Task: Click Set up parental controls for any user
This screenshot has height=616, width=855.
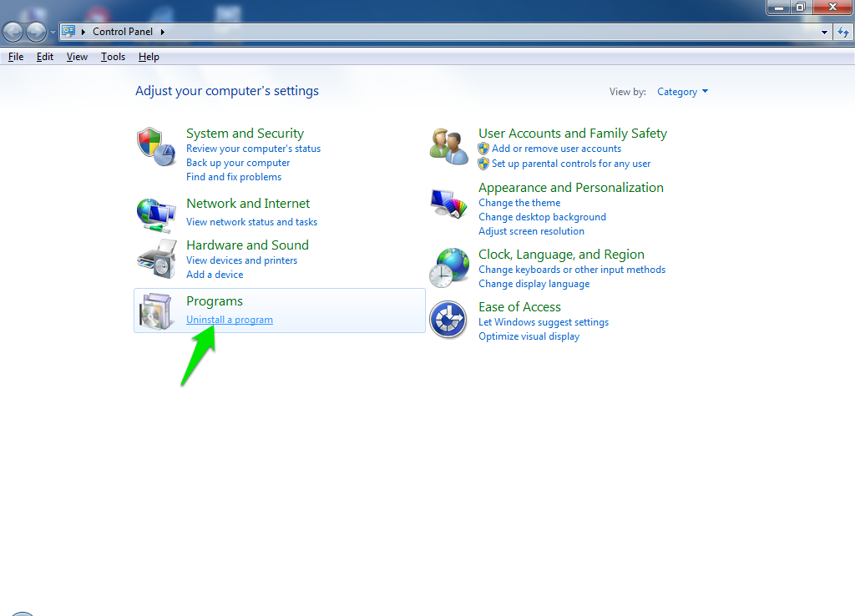Action: point(571,164)
